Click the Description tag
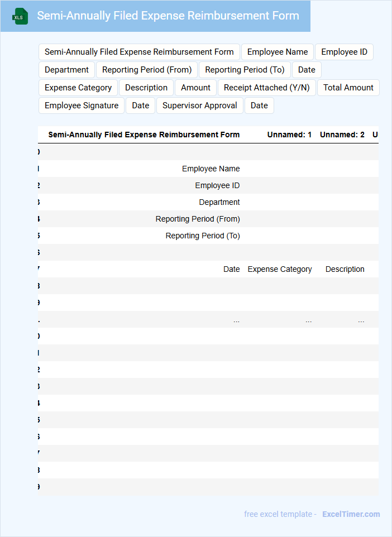The height and width of the screenshot is (537, 392). click(146, 88)
